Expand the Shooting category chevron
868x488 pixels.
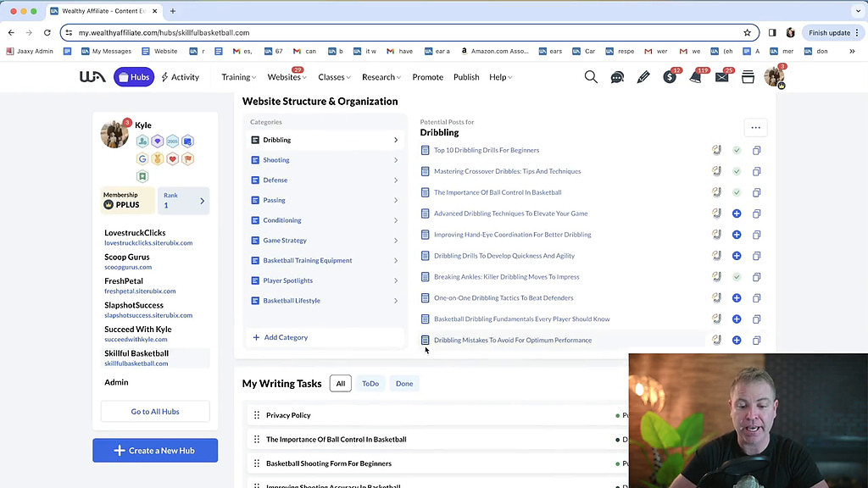(x=395, y=159)
